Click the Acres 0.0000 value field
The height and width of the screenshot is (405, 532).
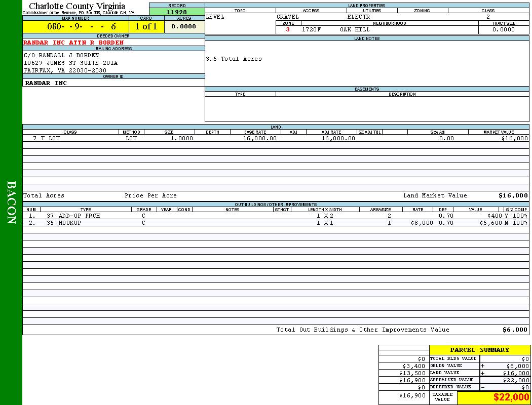point(184,27)
